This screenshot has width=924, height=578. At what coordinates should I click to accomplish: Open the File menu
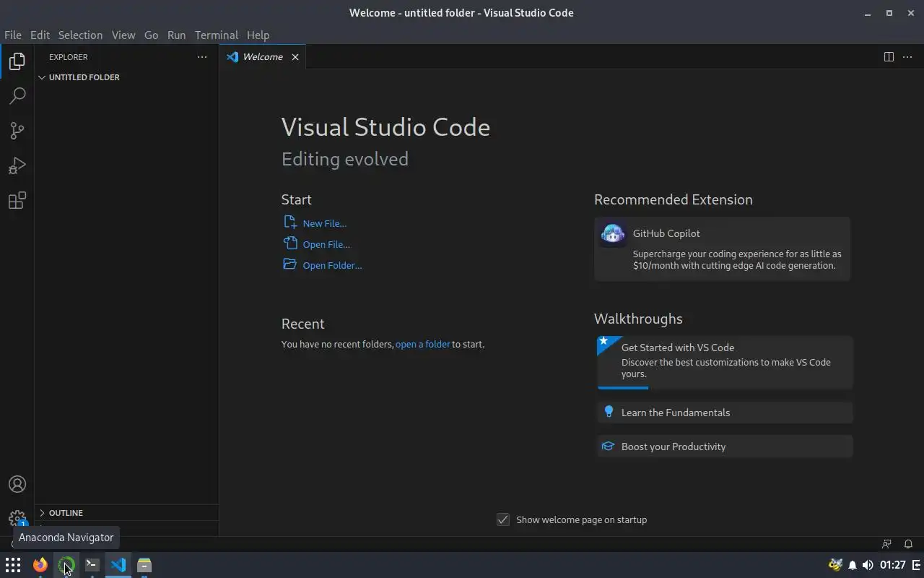pyautogui.click(x=13, y=35)
